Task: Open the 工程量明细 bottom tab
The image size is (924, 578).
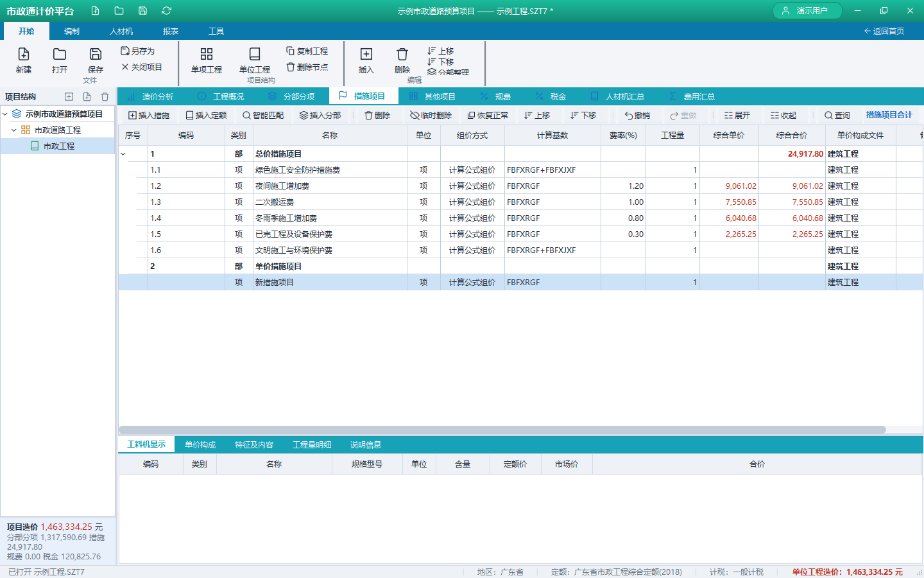Action: tap(312, 444)
